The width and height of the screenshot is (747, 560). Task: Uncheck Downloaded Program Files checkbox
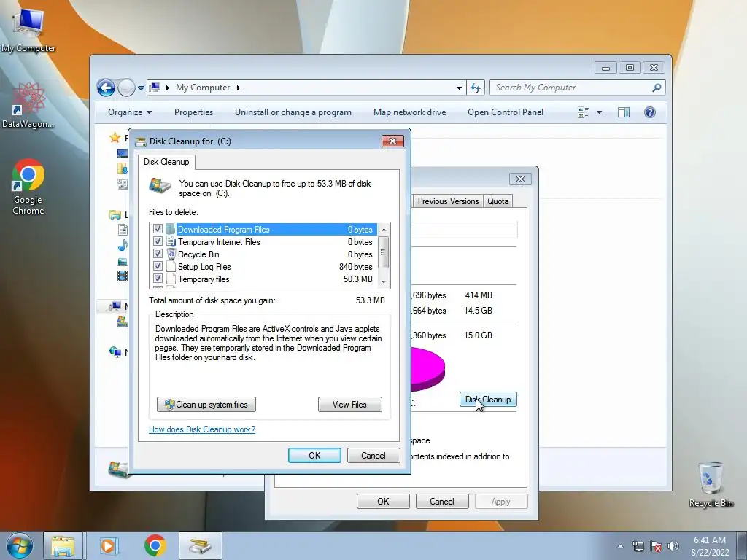tap(158, 229)
